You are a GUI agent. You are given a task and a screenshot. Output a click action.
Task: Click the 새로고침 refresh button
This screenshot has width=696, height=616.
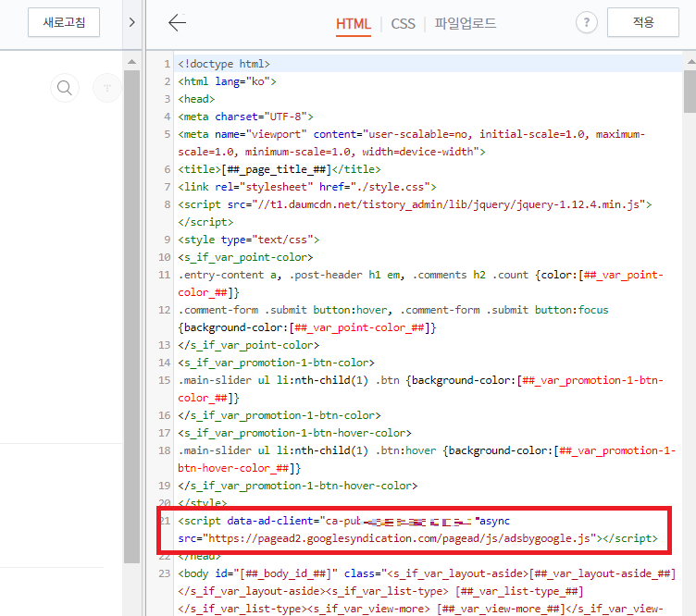click(64, 22)
